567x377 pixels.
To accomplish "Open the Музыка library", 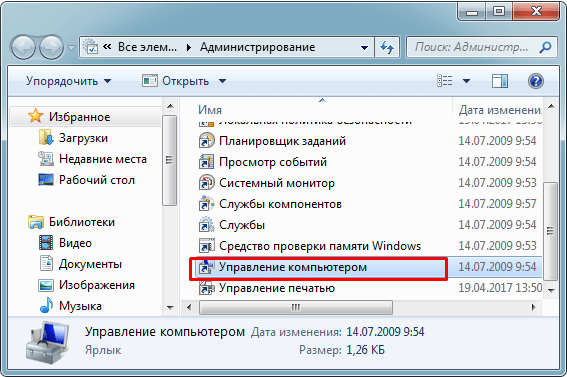I will tap(80, 306).
